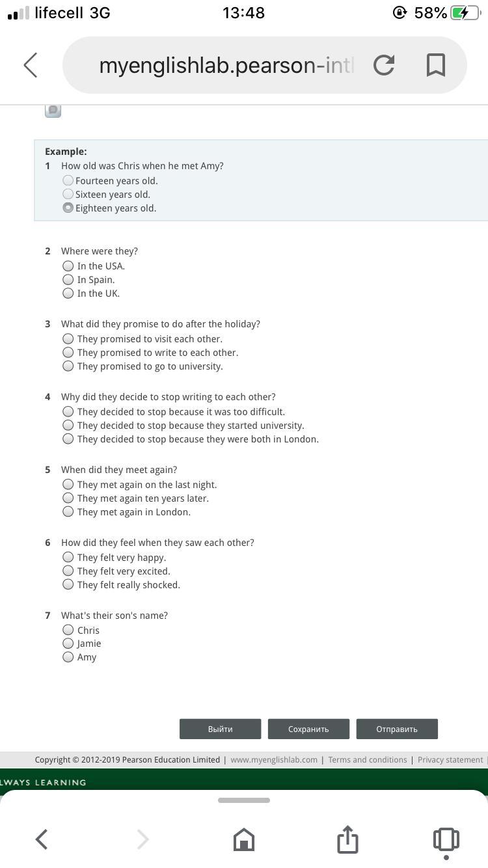Select "They met again ten years later."

point(68,498)
